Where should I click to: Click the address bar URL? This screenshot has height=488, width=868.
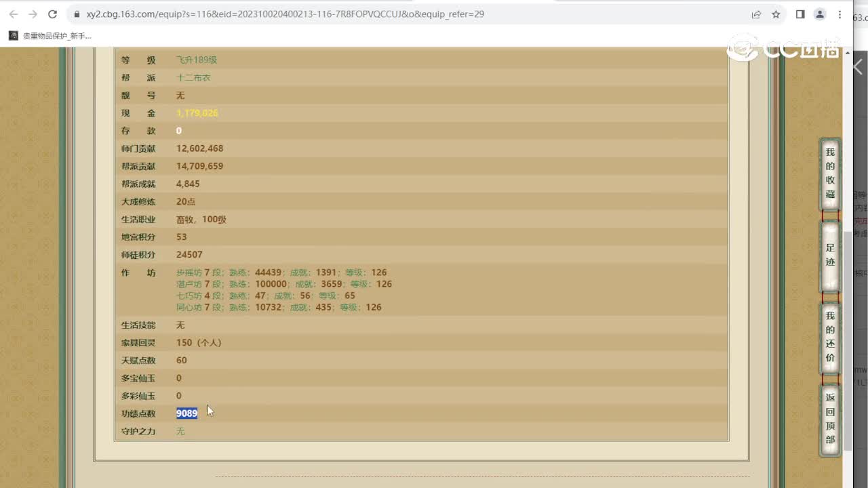click(x=285, y=14)
